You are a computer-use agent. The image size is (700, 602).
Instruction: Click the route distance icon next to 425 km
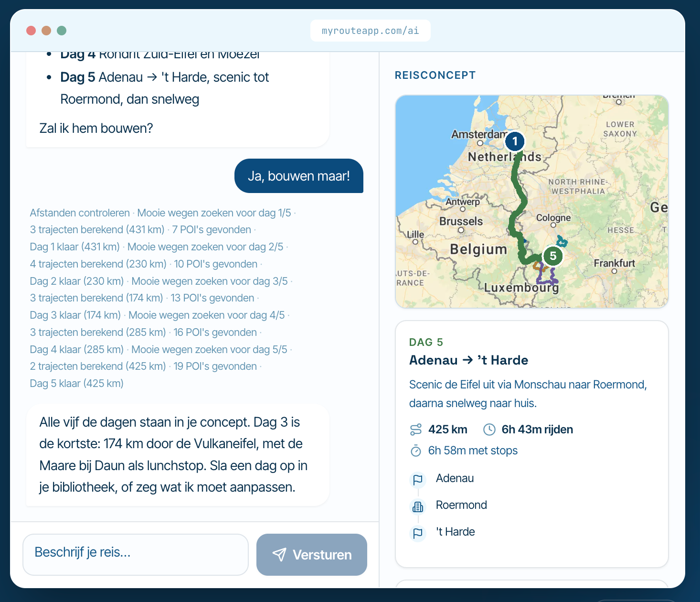point(416,430)
